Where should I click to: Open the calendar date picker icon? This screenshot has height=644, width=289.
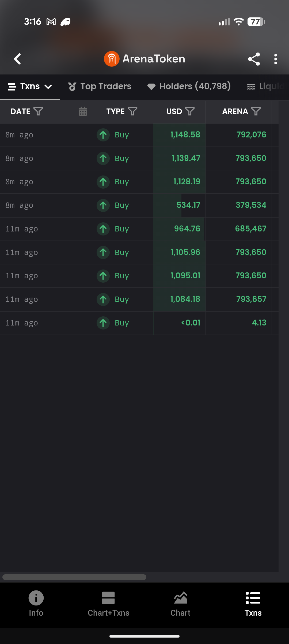tap(83, 111)
